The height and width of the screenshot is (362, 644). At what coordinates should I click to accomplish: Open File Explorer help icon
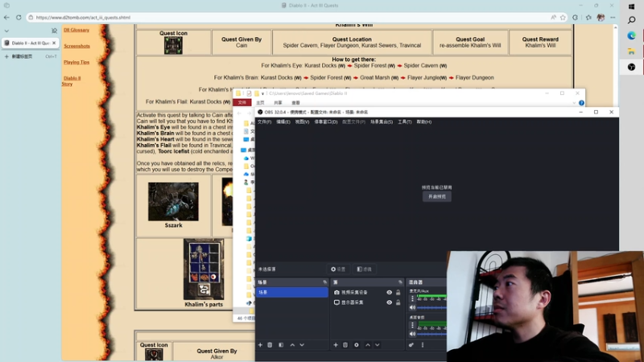(x=581, y=103)
